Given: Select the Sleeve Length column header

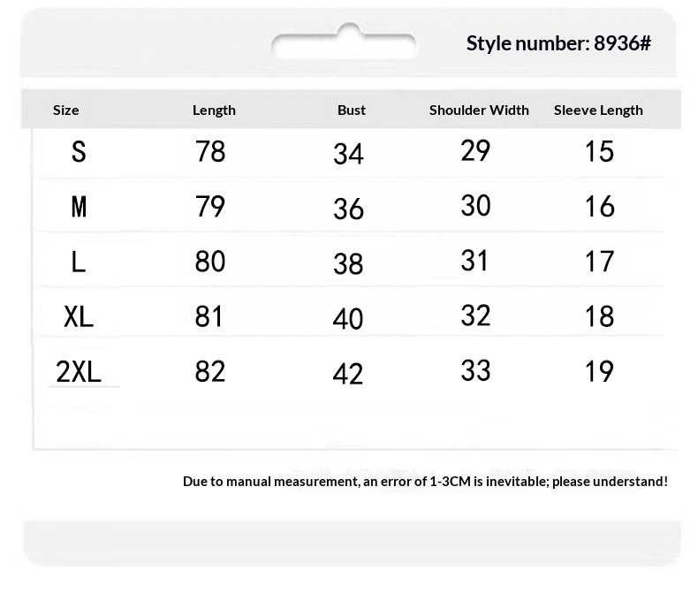Looking at the screenshot, I should 598,110.
